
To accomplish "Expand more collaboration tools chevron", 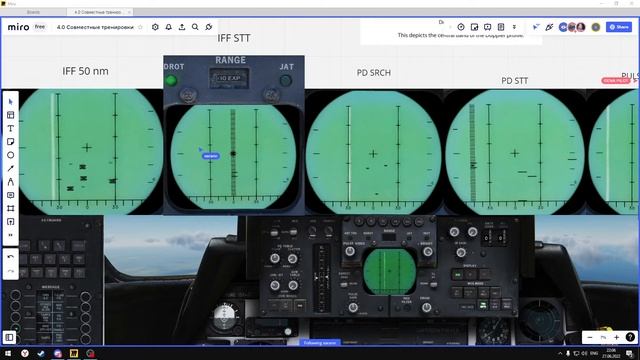I will 514,27.
